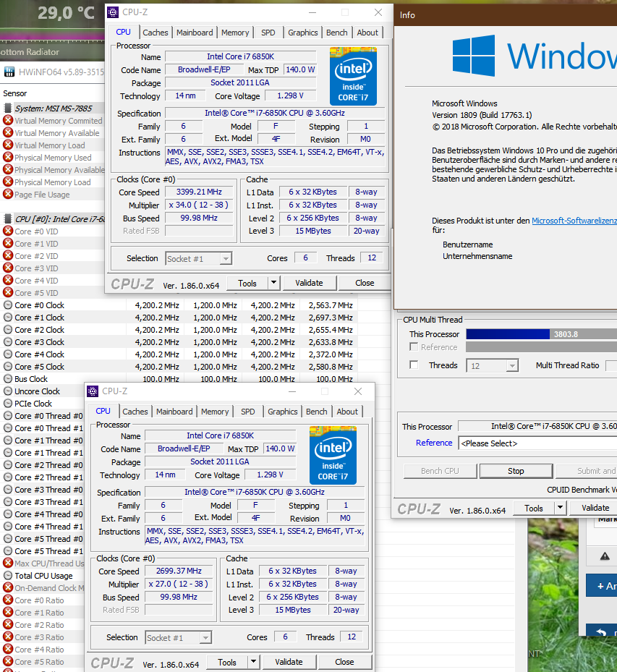Click Core Voltage 1.298 V in top CPU-Z
This screenshot has width=617, height=672.
[x=291, y=96]
